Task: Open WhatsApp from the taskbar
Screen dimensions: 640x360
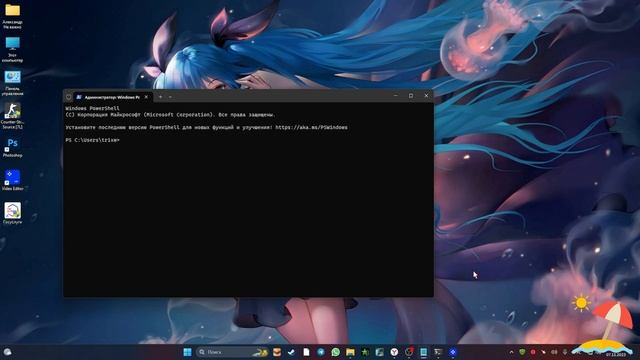Action: (336, 352)
